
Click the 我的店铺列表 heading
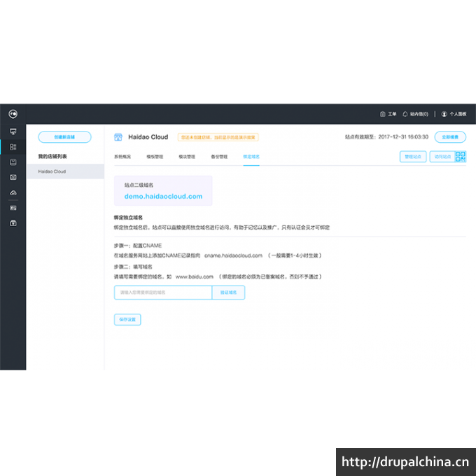pyautogui.click(x=52, y=157)
